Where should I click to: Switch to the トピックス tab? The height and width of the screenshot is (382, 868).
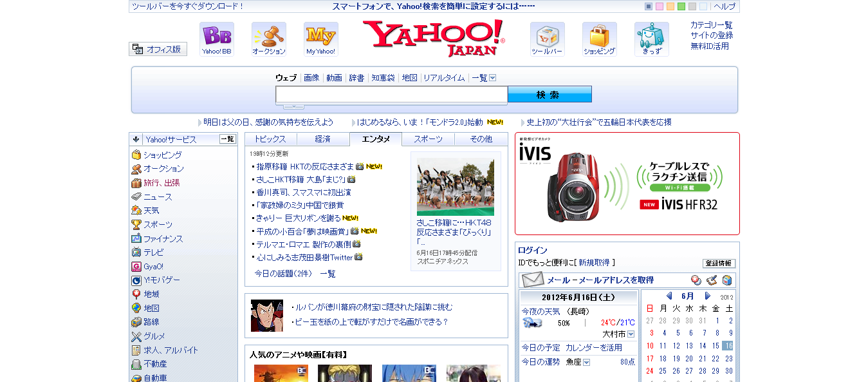[270, 139]
